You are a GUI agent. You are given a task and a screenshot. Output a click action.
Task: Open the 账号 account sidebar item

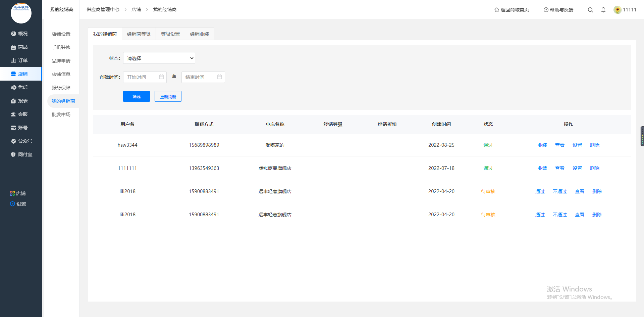(x=19, y=128)
